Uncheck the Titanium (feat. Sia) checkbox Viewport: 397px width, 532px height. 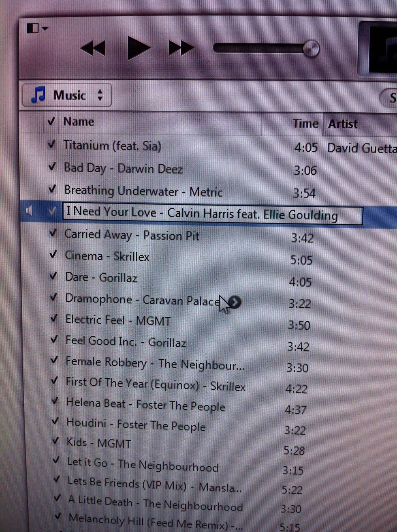(51, 144)
